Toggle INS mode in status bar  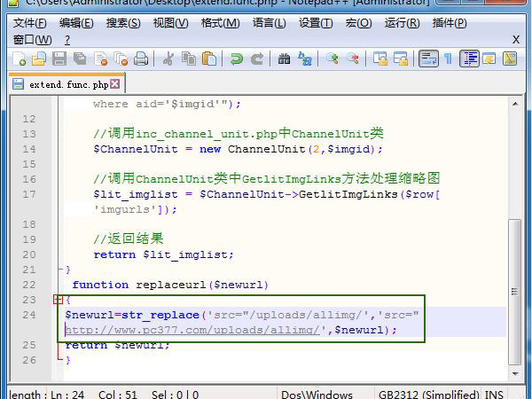pos(494,395)
